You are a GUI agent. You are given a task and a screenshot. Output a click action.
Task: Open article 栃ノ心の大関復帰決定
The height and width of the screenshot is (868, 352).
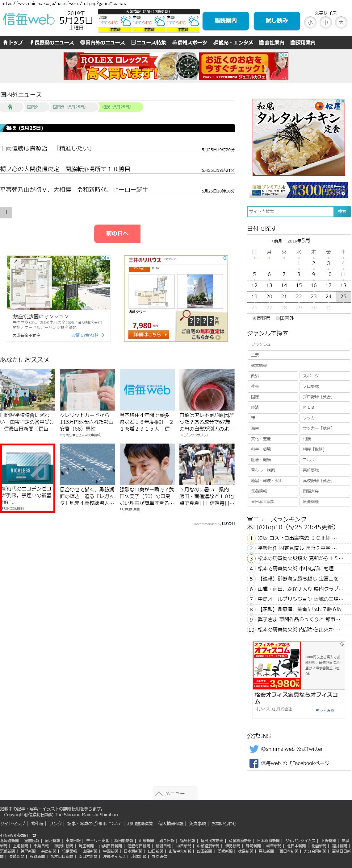tap(65, 169)
